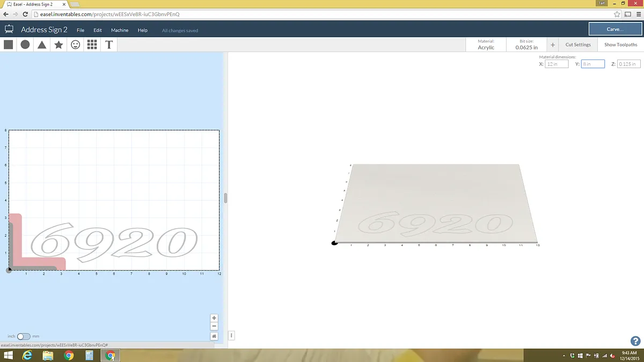Open the Calculator from the taskbar
The width and height of the screenshot is (644, 362).
click(89, 355)
